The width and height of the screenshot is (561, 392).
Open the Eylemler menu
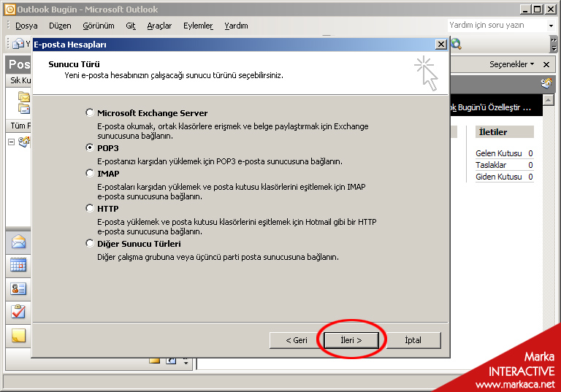(x=198, y=26)
